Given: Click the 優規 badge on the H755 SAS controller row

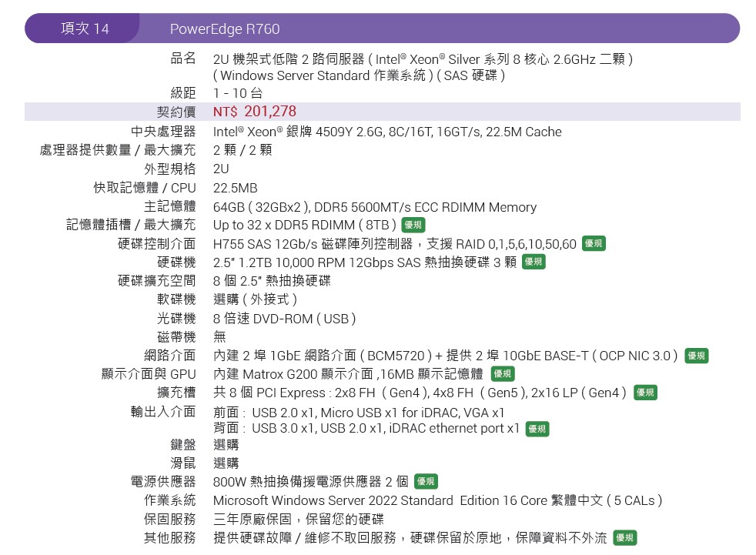Looking at the screenshot, I should pyautogui.click(x=594, y=243).
